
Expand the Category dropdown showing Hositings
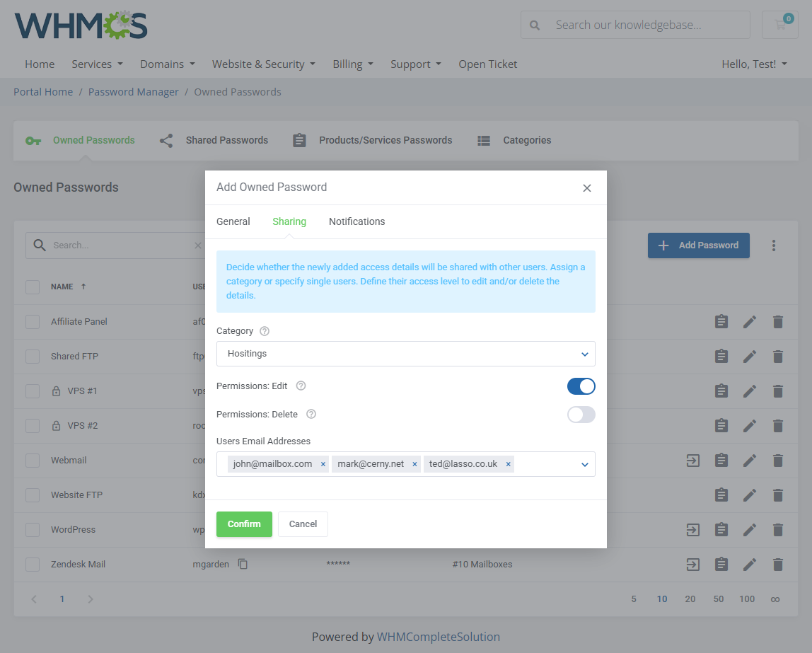[405, 354]
